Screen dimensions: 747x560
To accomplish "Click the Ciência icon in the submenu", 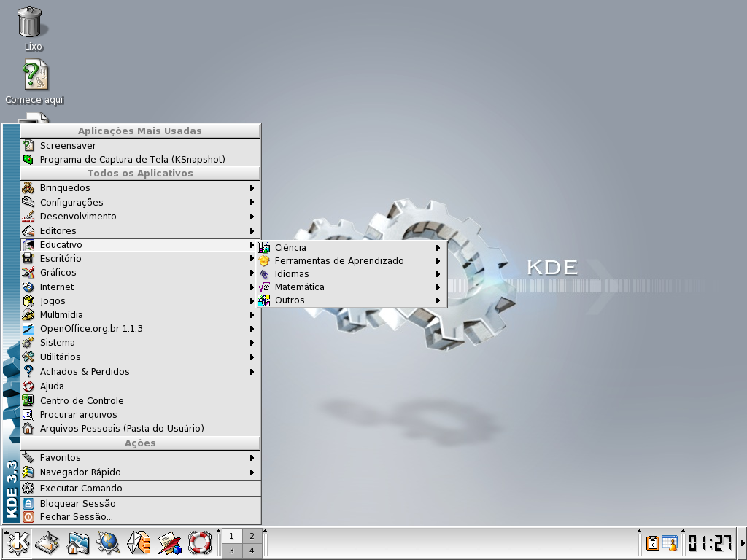I will pyautogui.click(x=264, y=248).
